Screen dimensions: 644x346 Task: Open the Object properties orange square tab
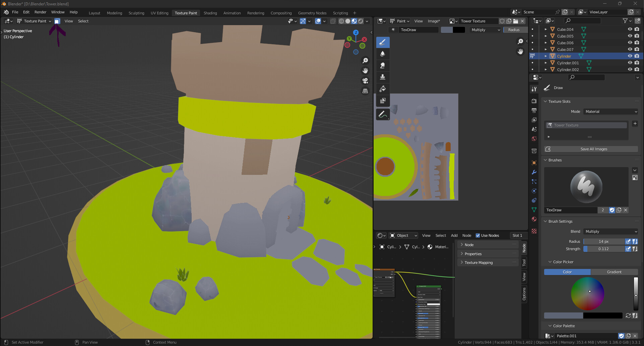(534, 163)
